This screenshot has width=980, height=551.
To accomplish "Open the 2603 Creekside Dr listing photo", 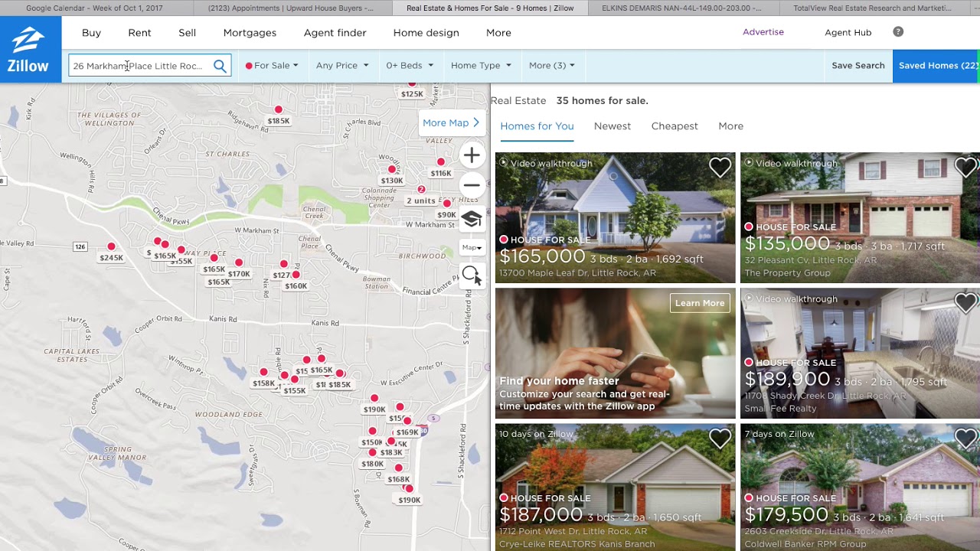I will click(x=860, y=487).
